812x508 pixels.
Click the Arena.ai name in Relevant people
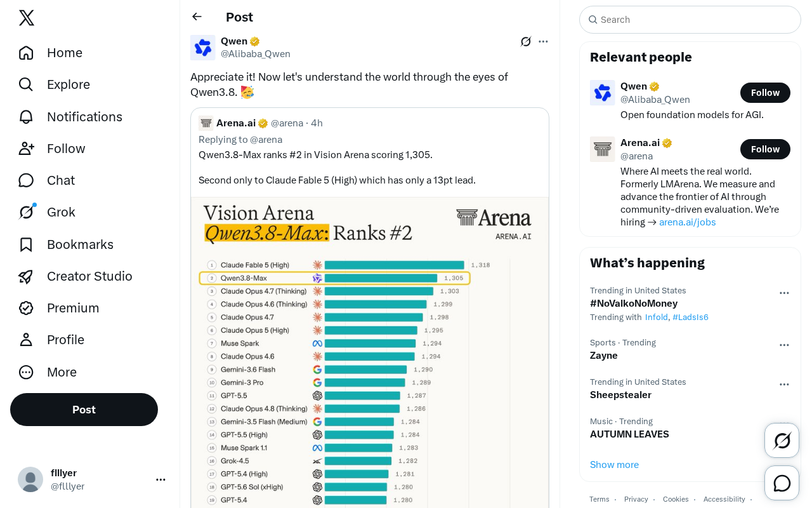[640, 143]
